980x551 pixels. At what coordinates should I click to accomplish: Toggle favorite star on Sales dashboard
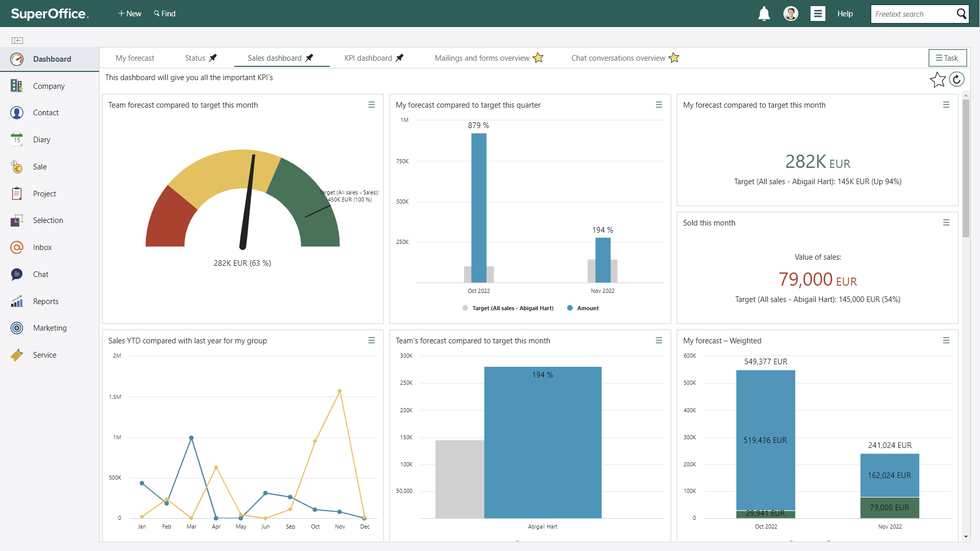click(938, 80)
